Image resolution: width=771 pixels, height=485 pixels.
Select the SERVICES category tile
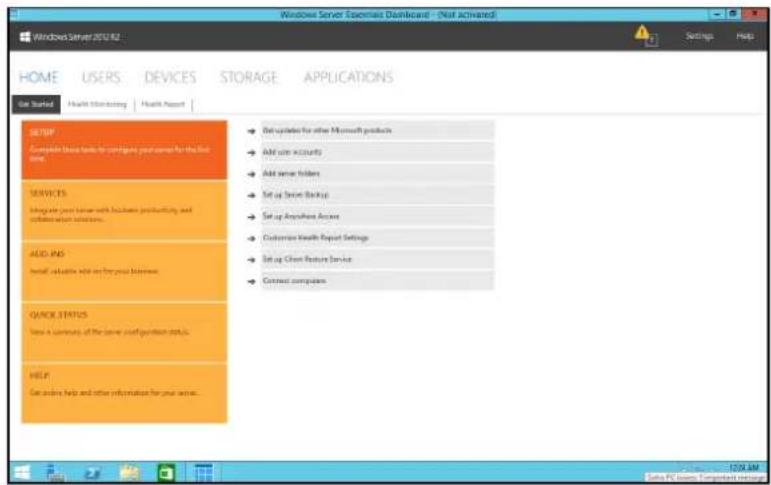124,210
